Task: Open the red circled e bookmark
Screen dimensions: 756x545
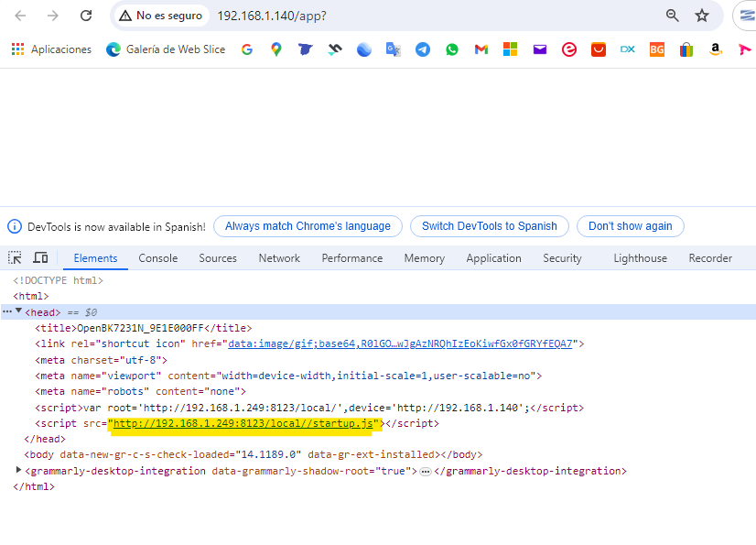Action: (x=569, y=49)
